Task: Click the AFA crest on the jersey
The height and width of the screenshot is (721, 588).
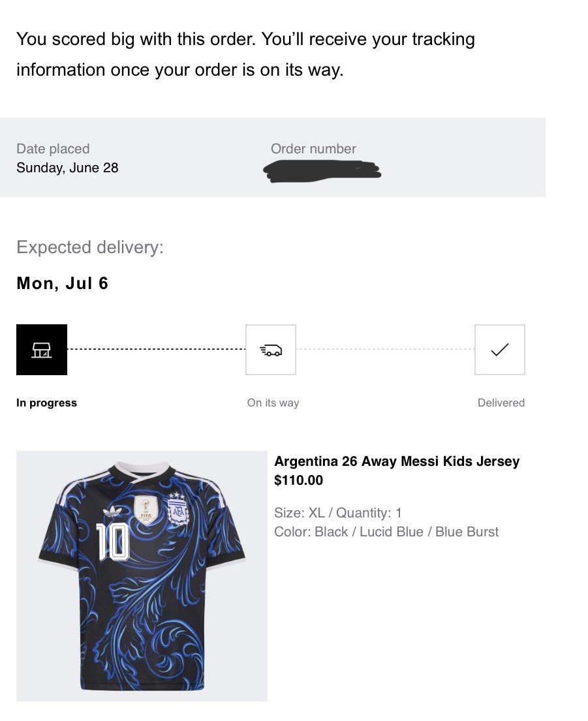Action: click(178, 510)
